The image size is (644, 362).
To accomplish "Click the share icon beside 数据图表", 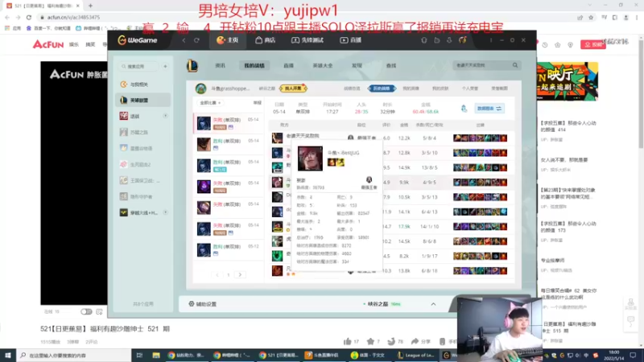I will coord(464,109).
